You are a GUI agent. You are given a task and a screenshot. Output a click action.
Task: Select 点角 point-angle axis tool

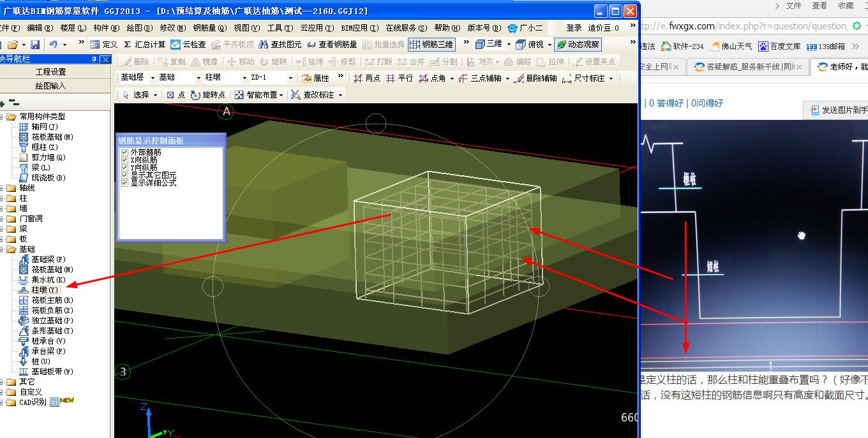pos(432,78)
